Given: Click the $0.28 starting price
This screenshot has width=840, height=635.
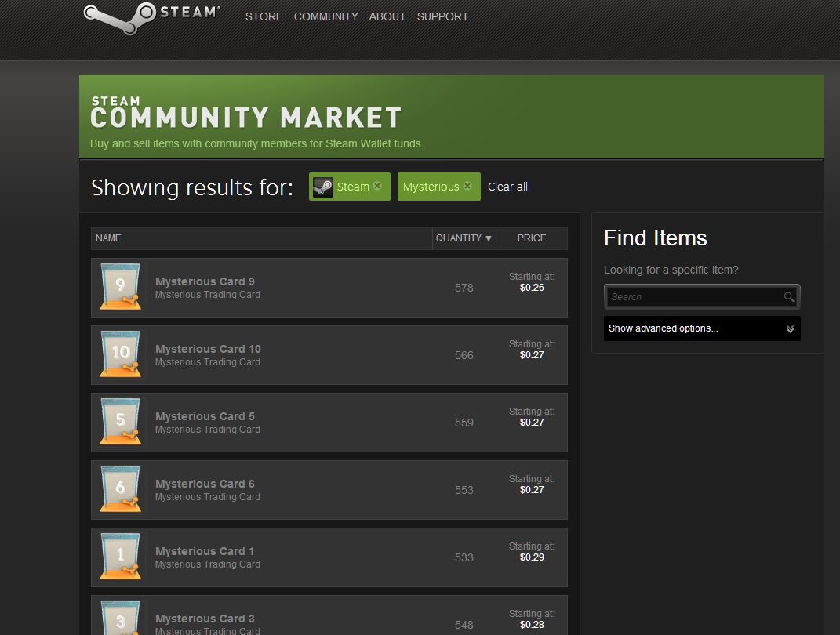Looking at the screenshot, I should point(532,625).
